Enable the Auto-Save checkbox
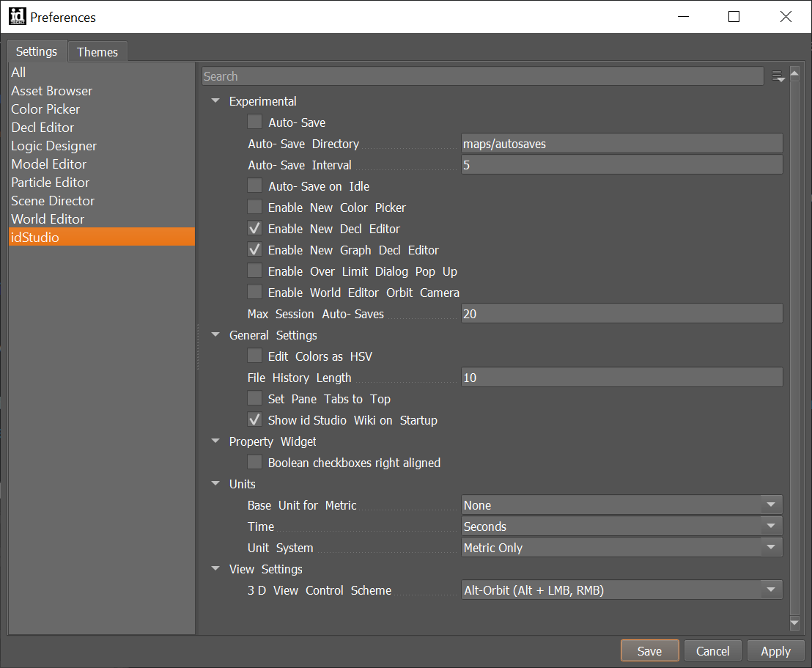The width and height of the screenshot is (812, 668). point(254,122)
